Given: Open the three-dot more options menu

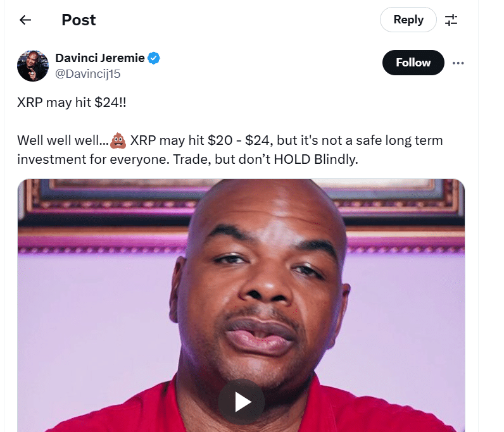Looking at the screenshot, I should click(x=458, y=63).
